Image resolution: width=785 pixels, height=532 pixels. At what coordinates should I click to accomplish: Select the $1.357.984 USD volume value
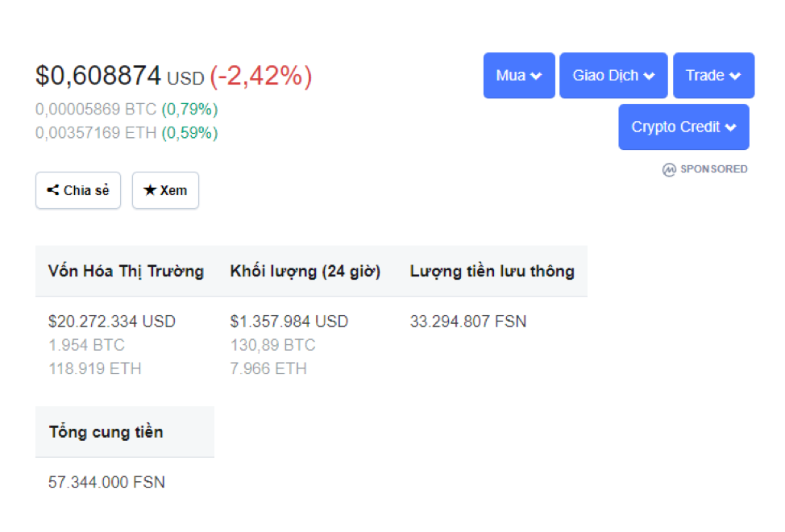(x=289, y=322)
